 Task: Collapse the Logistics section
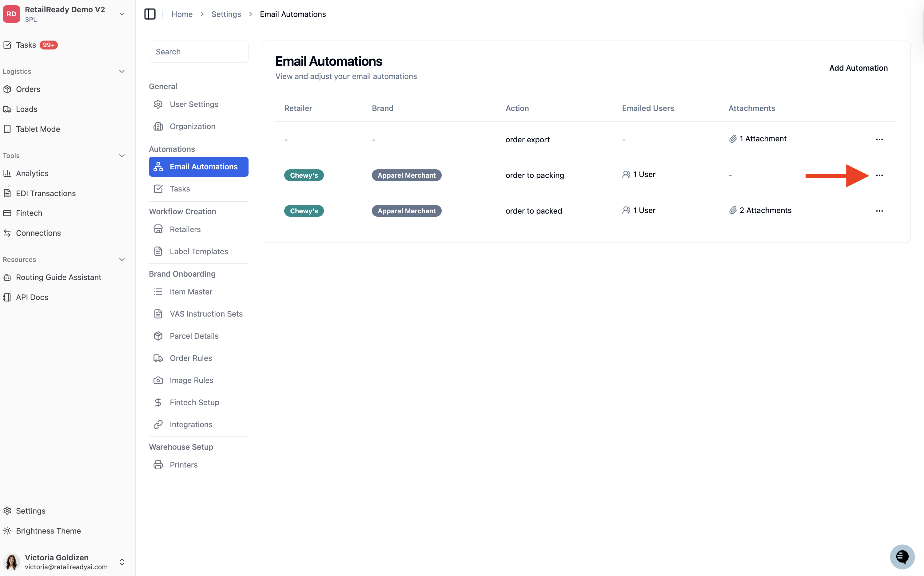click(x=122, y=72)
